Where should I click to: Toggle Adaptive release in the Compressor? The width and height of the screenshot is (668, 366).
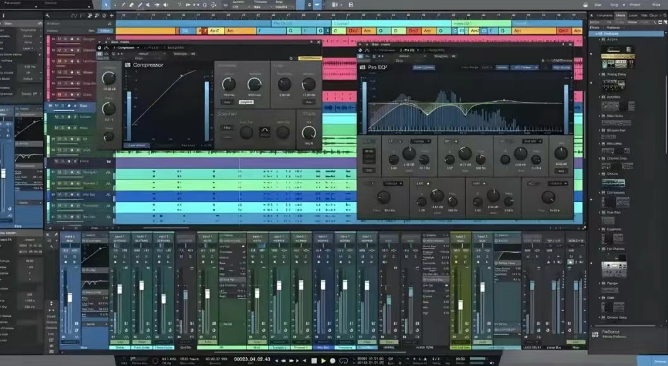(x=246, y=102)
